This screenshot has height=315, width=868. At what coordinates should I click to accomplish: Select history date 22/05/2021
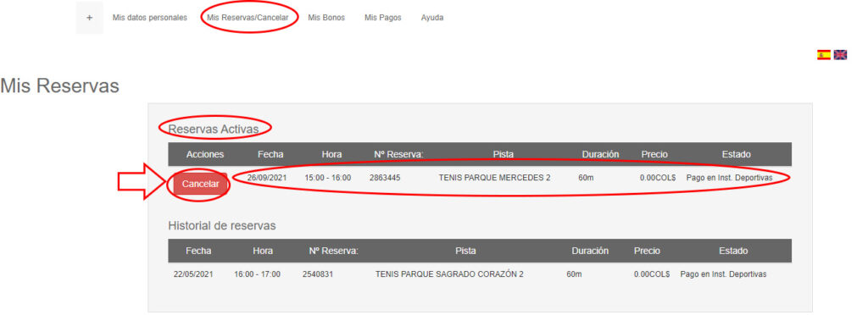[193, 274]
